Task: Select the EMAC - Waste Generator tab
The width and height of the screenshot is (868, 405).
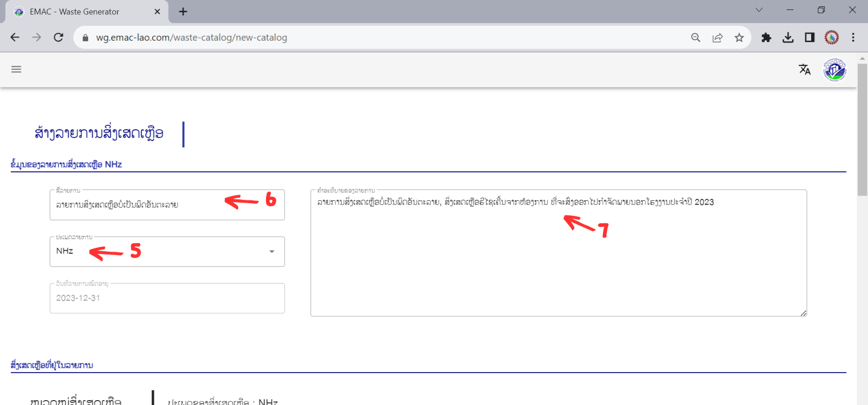Action: click(x=74, y=12)
